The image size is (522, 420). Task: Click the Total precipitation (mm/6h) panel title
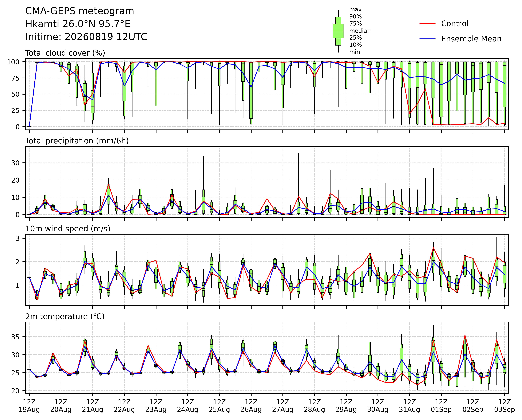point(77,141)
